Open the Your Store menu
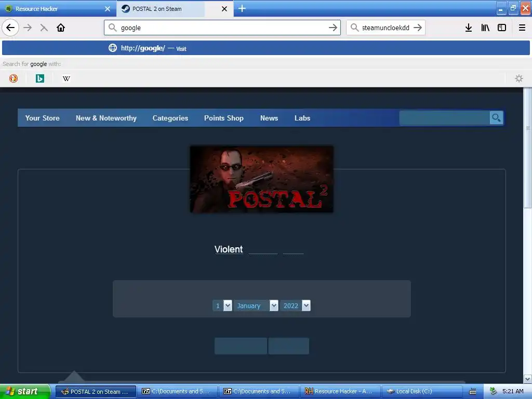Viewport: 532px width, 399px height. click(43, 118)
